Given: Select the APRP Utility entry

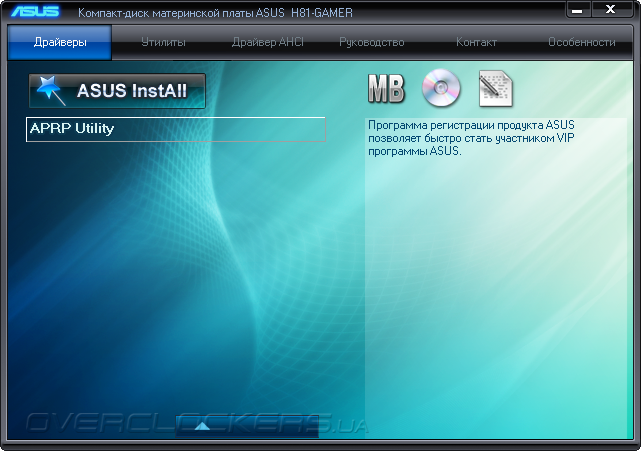Looking at the screenshot, I should point(176,129).
